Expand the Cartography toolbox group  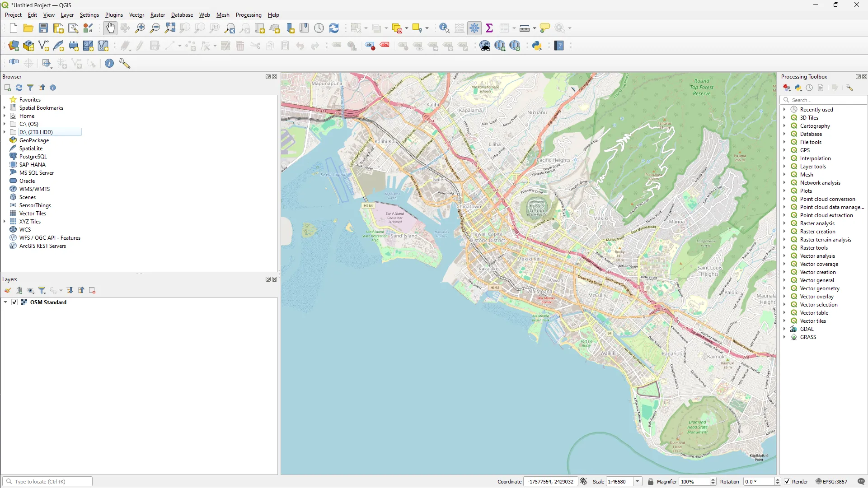point(784,126)
